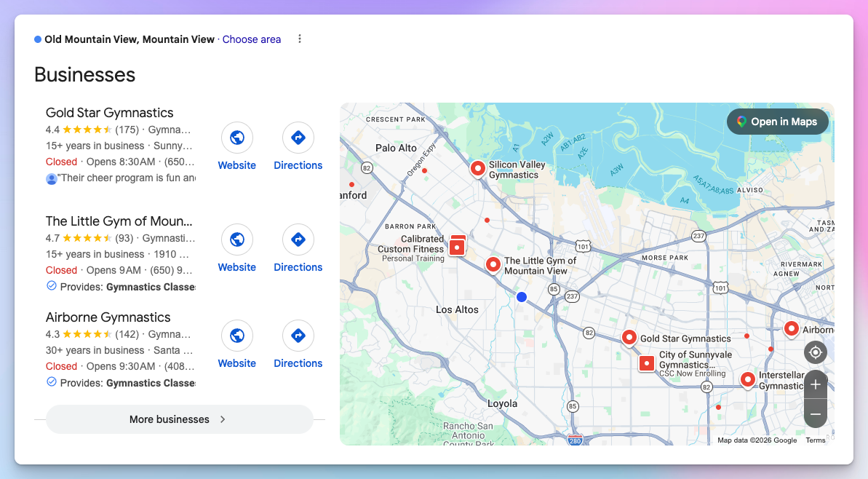Screen dimensions: 868x479
Task: Zoom in the map with plus button
Action: [816, 384]
